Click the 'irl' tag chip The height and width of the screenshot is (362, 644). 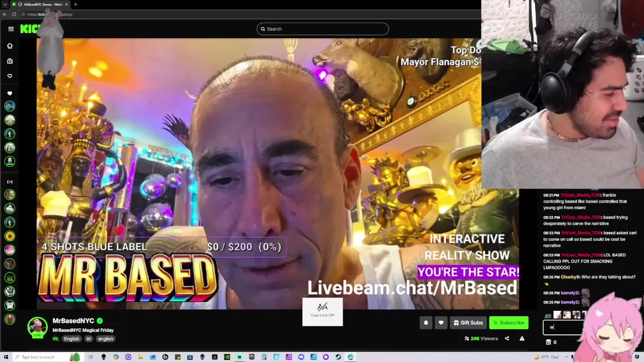(x=89, y=339)
